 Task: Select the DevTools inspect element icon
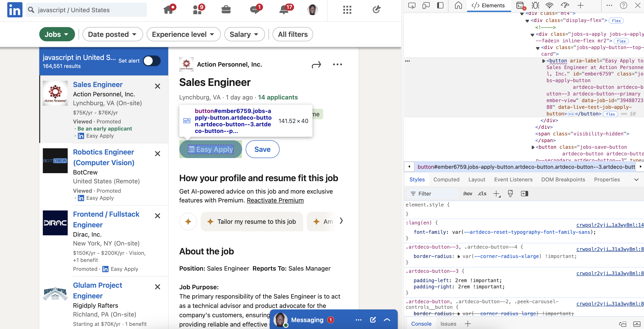[x=411, y=6]
